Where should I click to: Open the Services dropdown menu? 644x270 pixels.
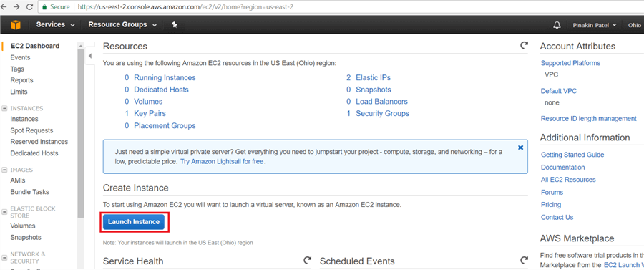(x=55, y=24)
